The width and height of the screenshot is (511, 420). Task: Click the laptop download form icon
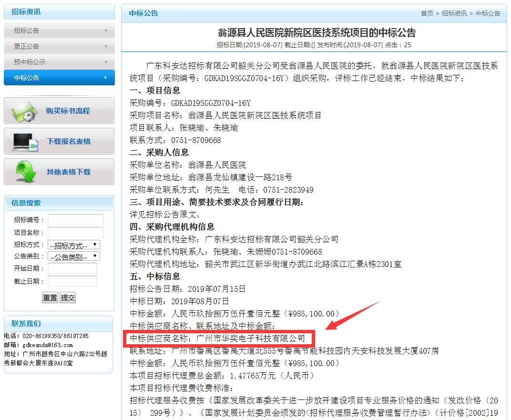coord(25,142)
